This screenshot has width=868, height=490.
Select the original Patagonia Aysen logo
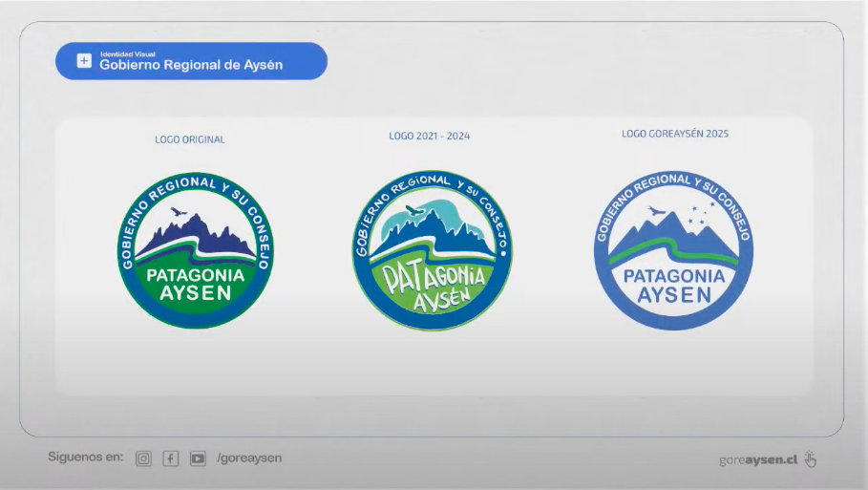point(196,250)
